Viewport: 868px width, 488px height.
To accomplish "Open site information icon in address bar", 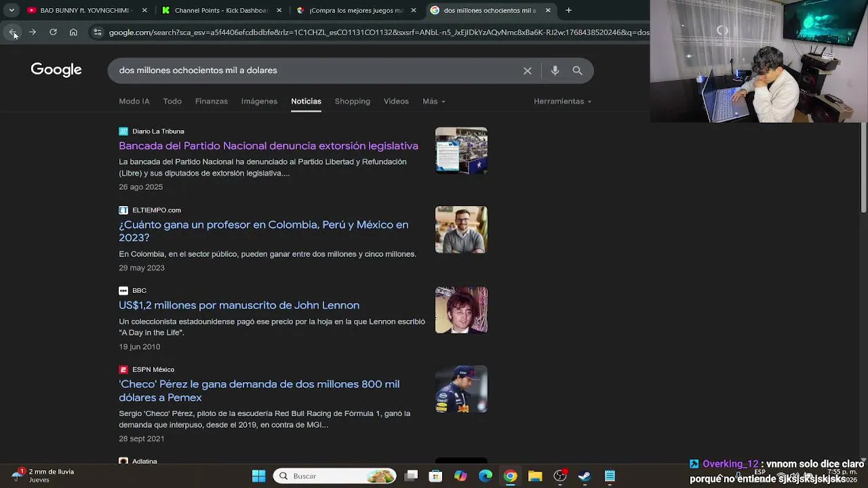I will coord(98,32).
